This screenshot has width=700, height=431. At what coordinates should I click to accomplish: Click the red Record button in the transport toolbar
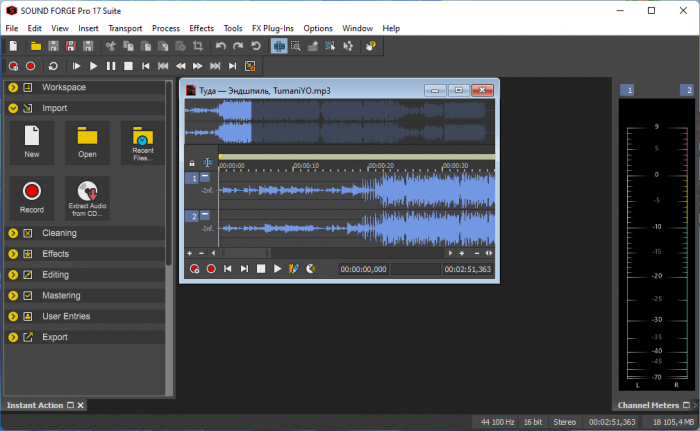30,66
